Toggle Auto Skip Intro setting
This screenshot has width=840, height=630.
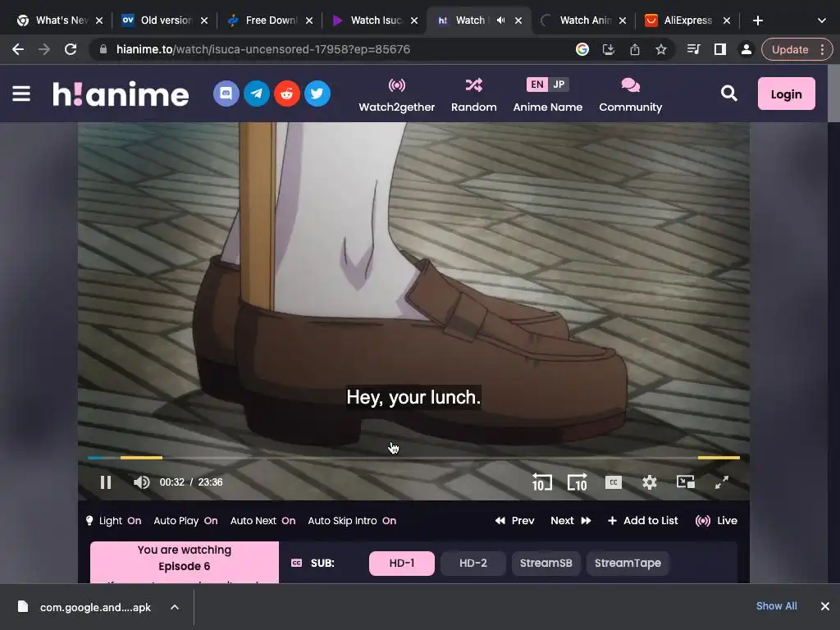coord(352,521)
